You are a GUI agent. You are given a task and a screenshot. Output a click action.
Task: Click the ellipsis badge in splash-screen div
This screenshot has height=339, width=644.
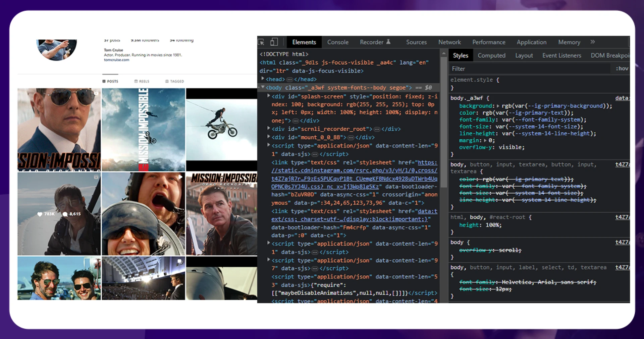tap(296, 121)
